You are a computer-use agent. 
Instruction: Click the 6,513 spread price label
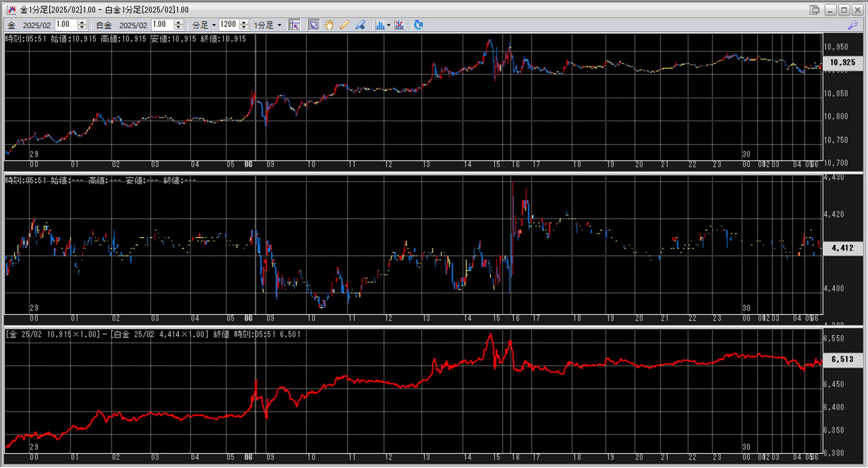click(842, 359)
